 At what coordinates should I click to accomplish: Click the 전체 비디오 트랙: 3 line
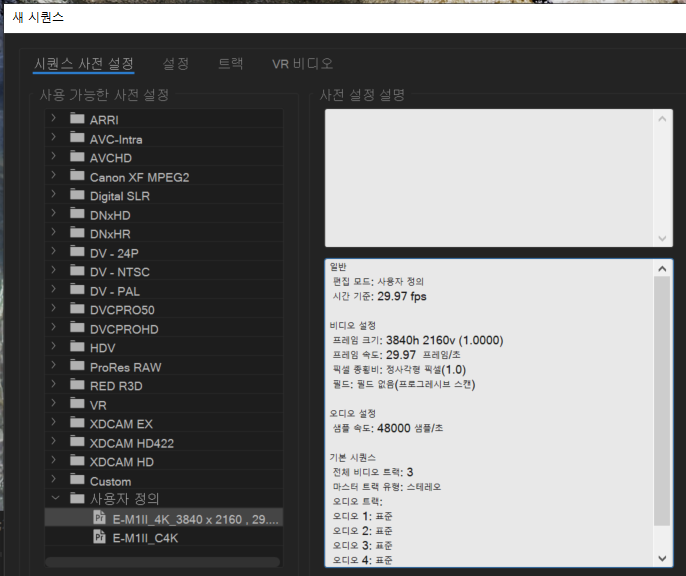pos(373,472)
